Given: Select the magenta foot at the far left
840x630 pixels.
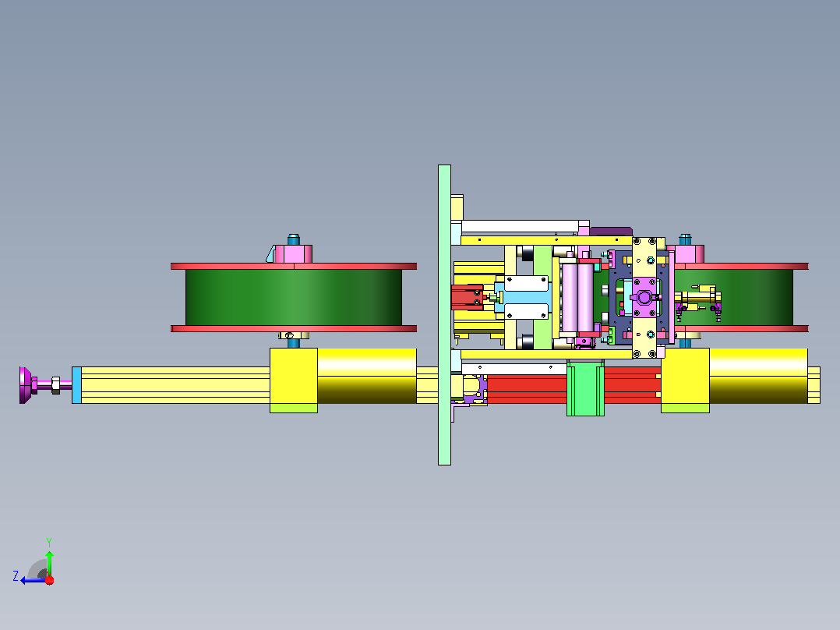Looking at the screenshot, I should pyautogui.click(x=25, y=385).
